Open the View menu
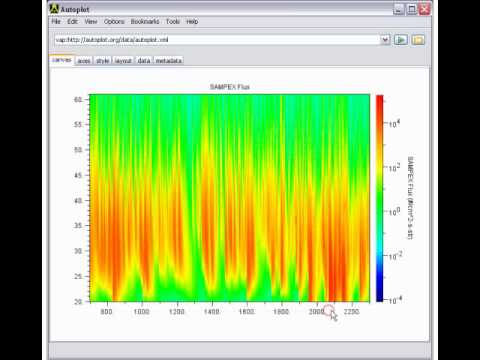The height and width of the screenshot is (360, 480). (91, 22)
